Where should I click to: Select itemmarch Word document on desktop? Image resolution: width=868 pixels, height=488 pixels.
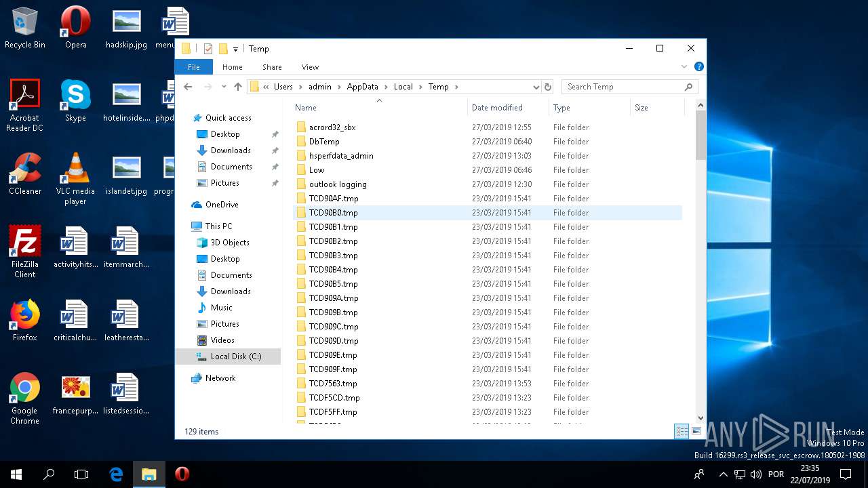pyautogui.click(x=126, y=247)
